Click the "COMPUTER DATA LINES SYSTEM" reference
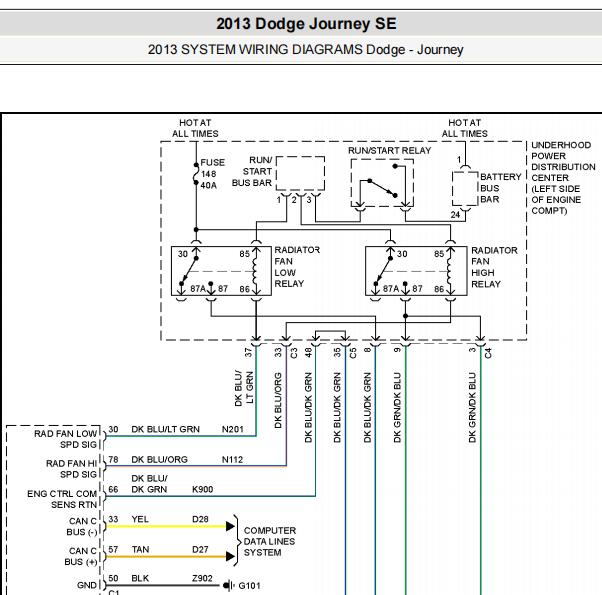The image size is (602, 595). click(270, 542)
